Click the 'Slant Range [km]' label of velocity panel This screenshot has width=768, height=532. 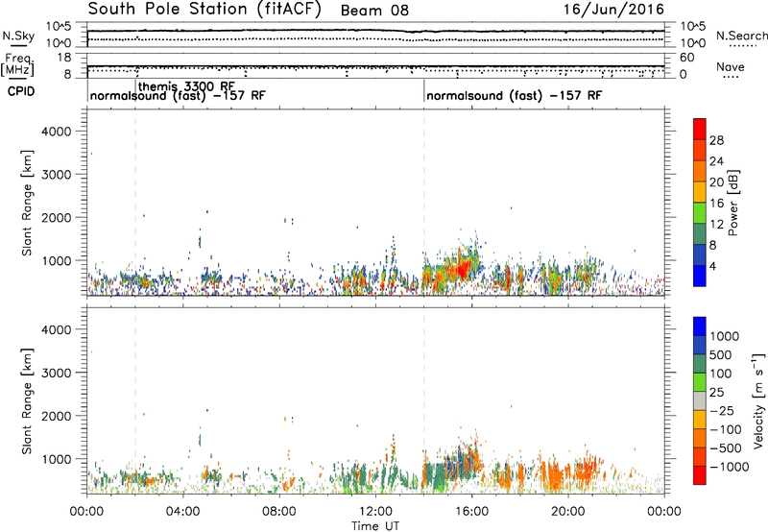pos(27,401)
